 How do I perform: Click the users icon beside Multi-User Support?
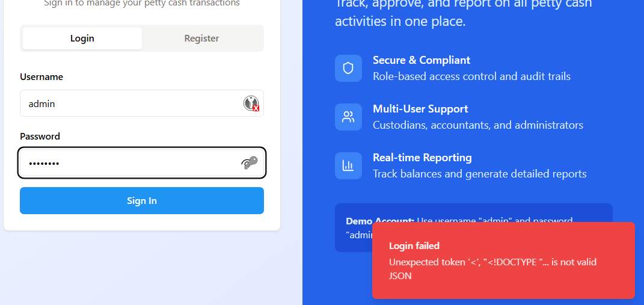click(348, 117)
